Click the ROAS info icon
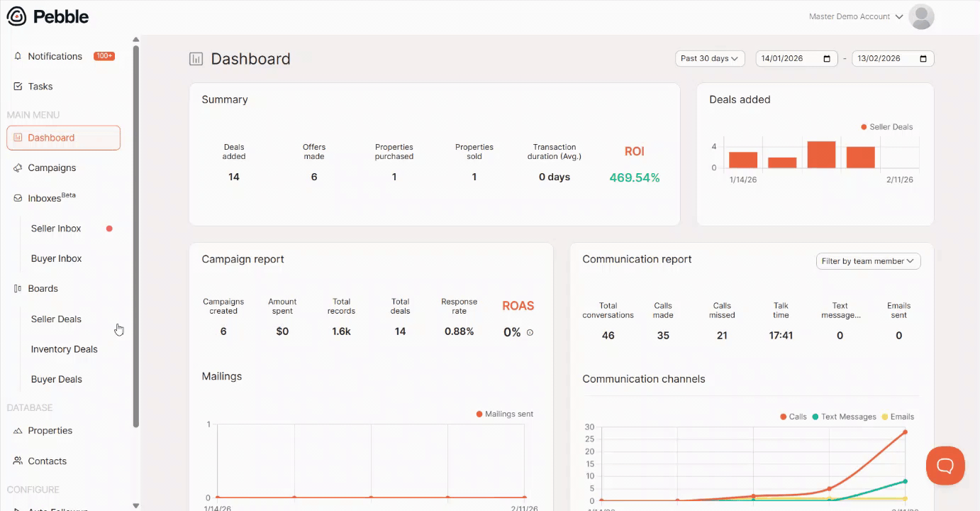The height and width of the screenshot is (511, 980). (x=530, y=332)
